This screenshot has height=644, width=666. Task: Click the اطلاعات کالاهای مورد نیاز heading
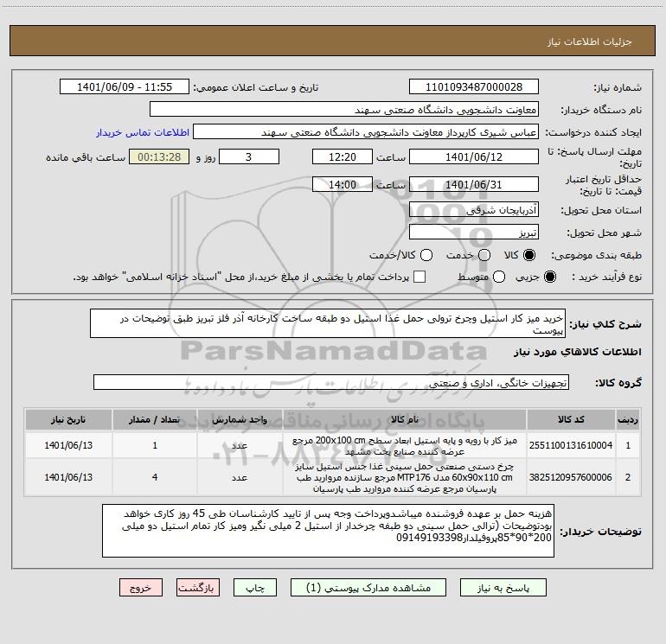(578, 352)
